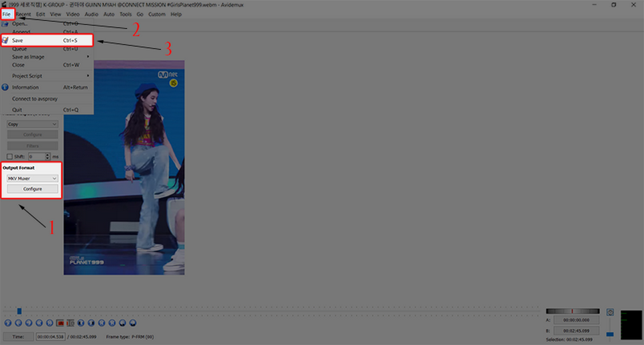Jump to next keyframe
This screenshot has width=644, height=345.
50,324
